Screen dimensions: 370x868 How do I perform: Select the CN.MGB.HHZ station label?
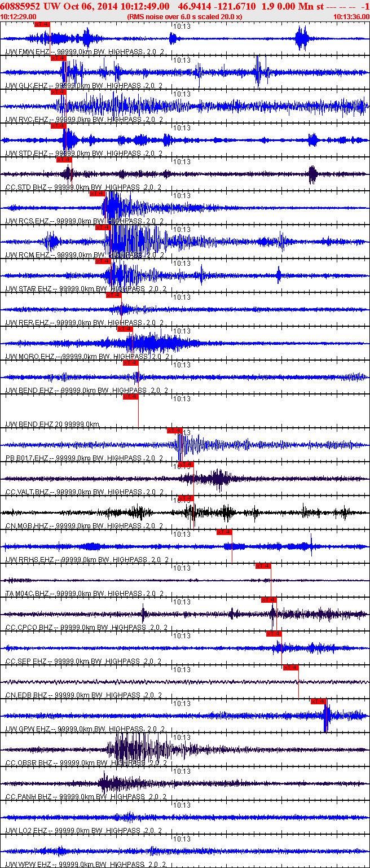(x=85, y=526)
